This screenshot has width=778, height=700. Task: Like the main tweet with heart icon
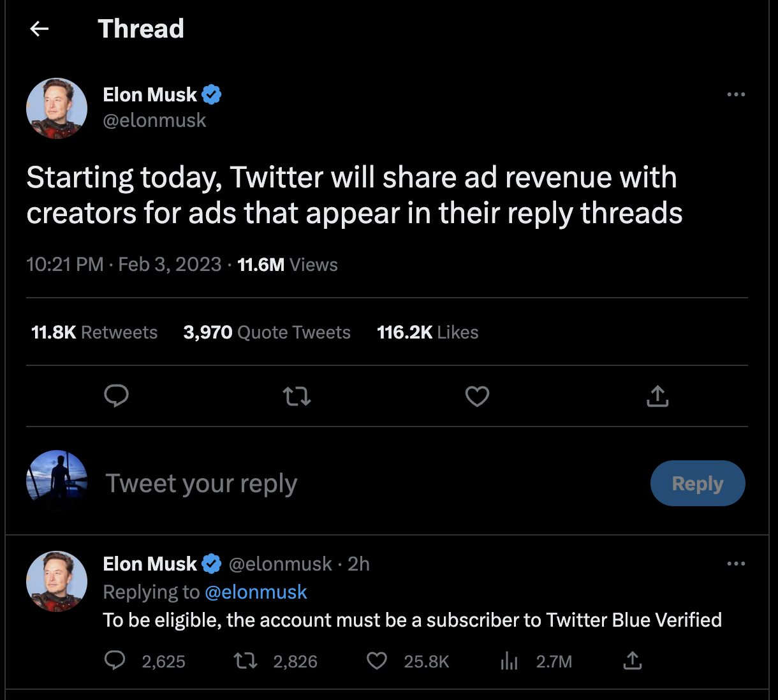point(477,397)
